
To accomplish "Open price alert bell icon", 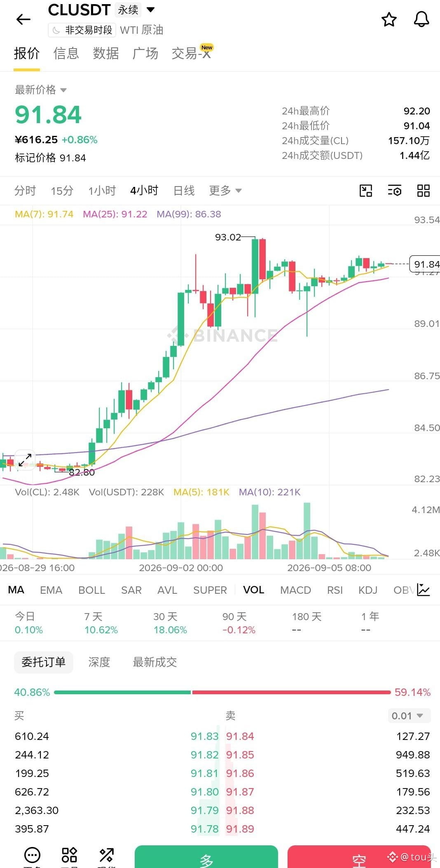I will click(x=421, y=19).
